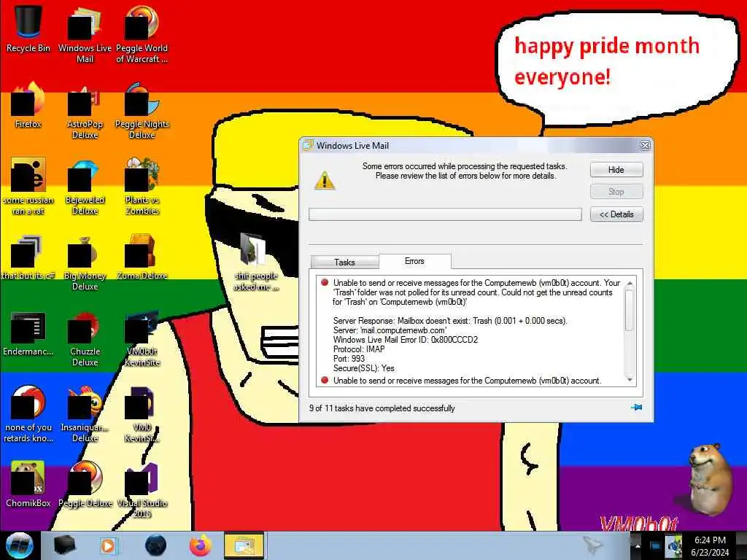The width and height of the screenshot is (747, 560).
Task: Click the dark globe taskbar icon
Action: click(x=155, y=545)
